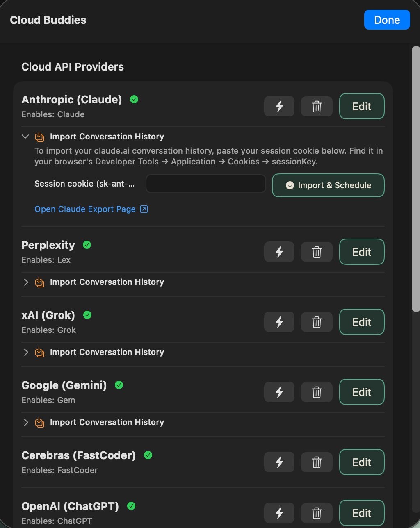Click the Cloud Buddies window title

coord(48,20)
